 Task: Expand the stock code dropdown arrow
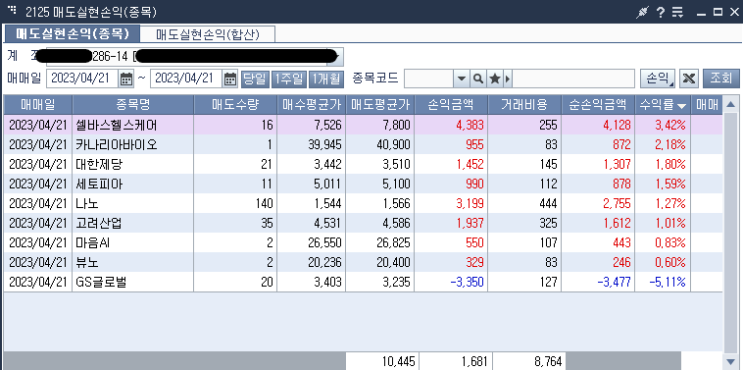pyautogui.click(x=461, y=79)
